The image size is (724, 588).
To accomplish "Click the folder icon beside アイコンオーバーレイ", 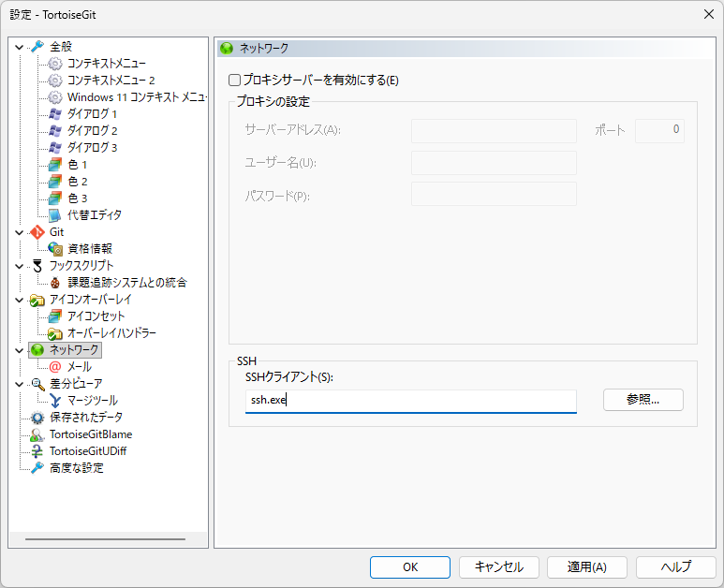I will coord(37,300).
